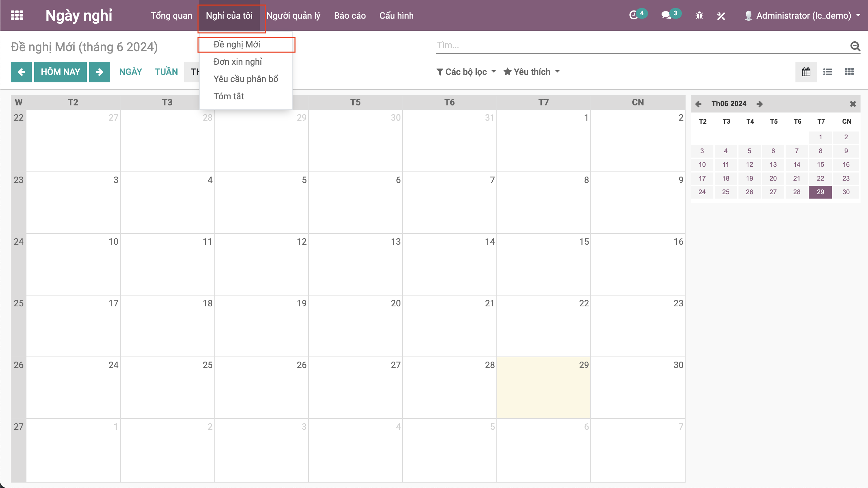The image size is (868, 488).
Task: Expand the Yêu thích dropdown
Action: tap(531, 72)
